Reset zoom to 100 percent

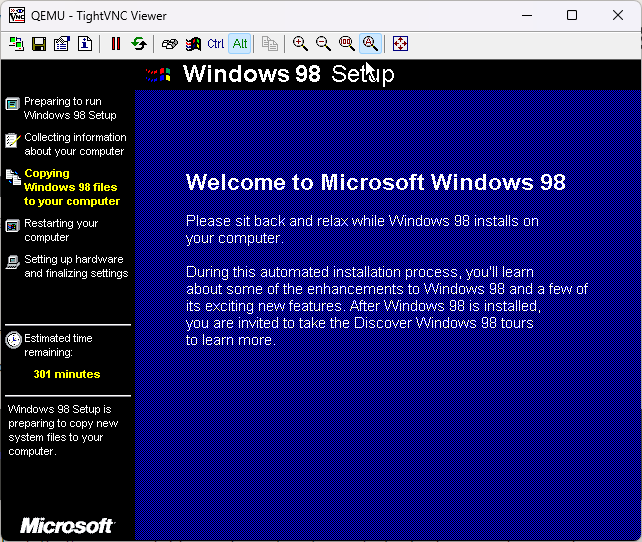coord(347,44)
